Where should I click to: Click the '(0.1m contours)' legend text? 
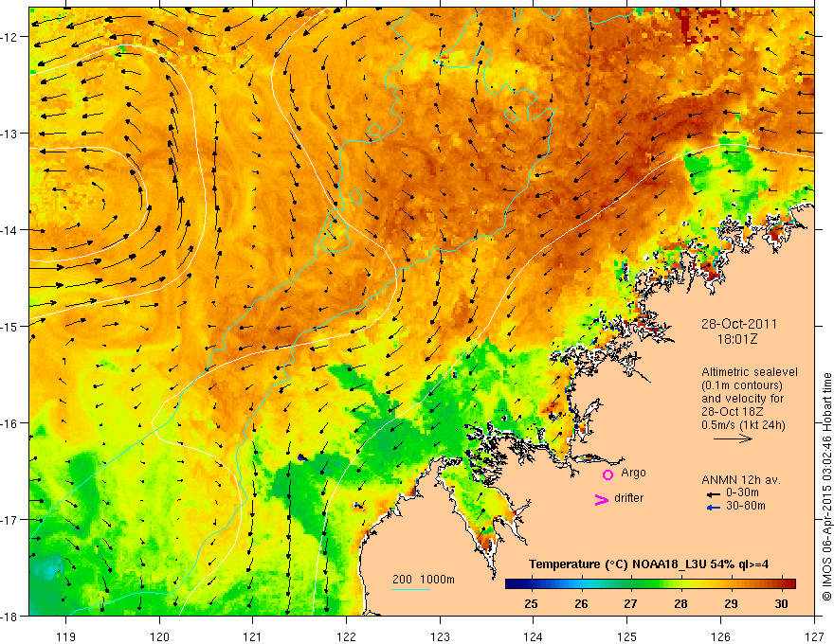point(742,385)
